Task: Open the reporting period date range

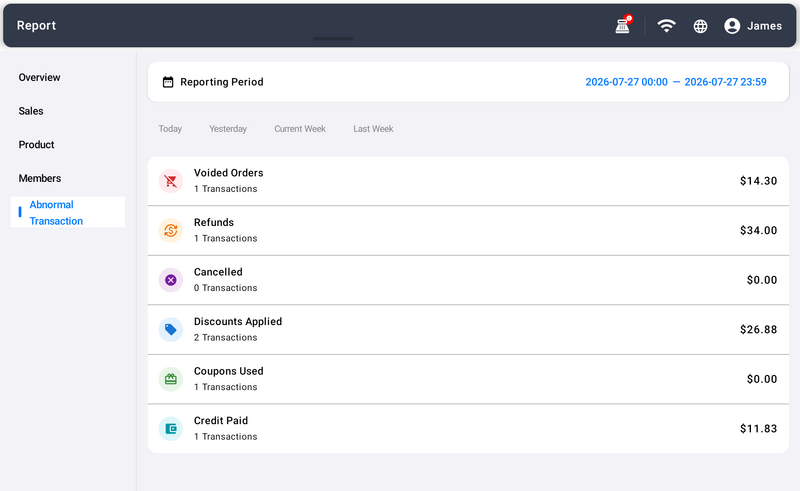Action: click(676, 82)
